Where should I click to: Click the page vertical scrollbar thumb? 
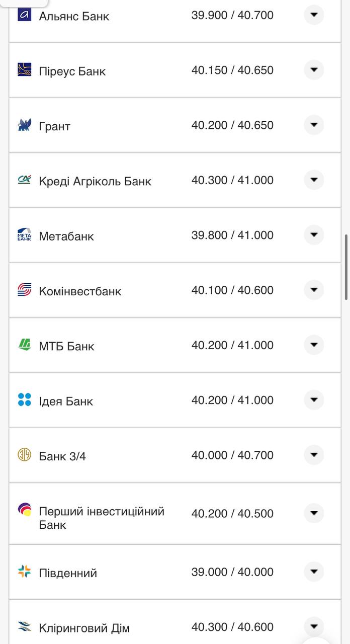click(x=346, y=267)
